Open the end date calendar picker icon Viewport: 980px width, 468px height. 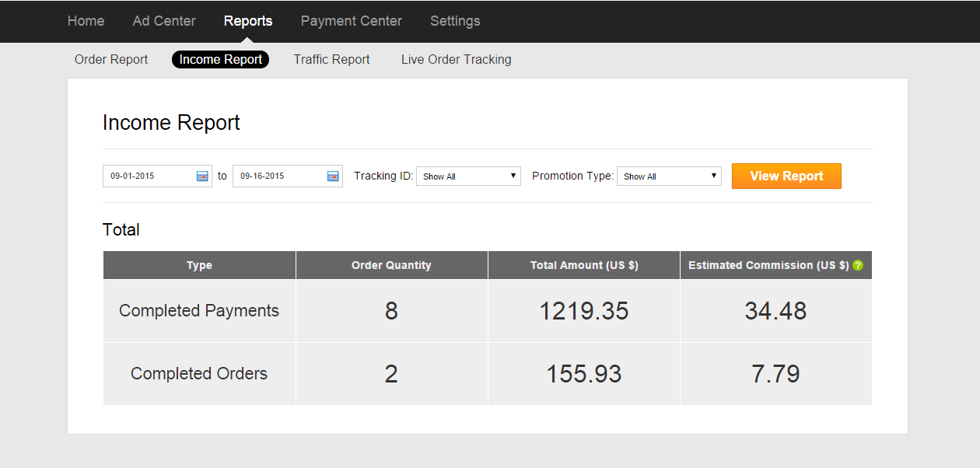[333, 176]
